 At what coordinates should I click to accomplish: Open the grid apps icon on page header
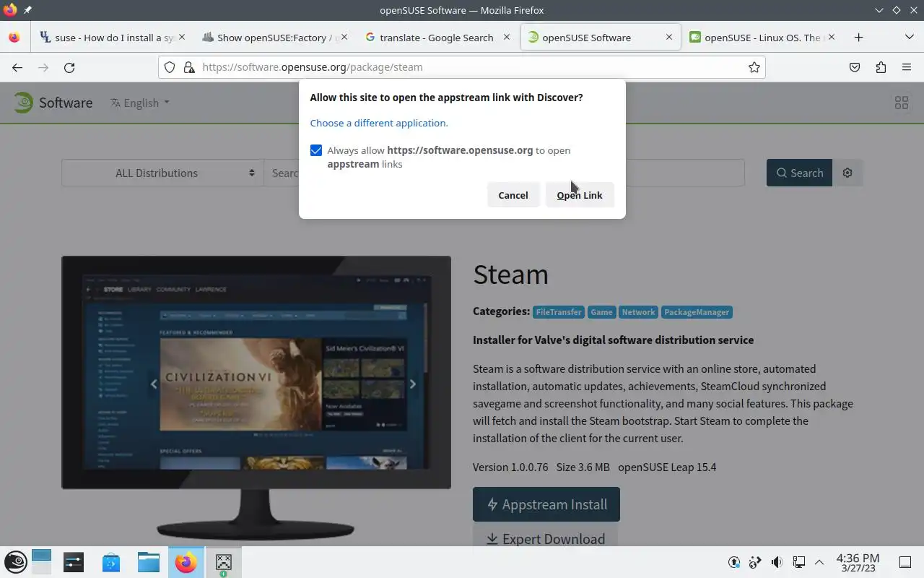point(902,103)
